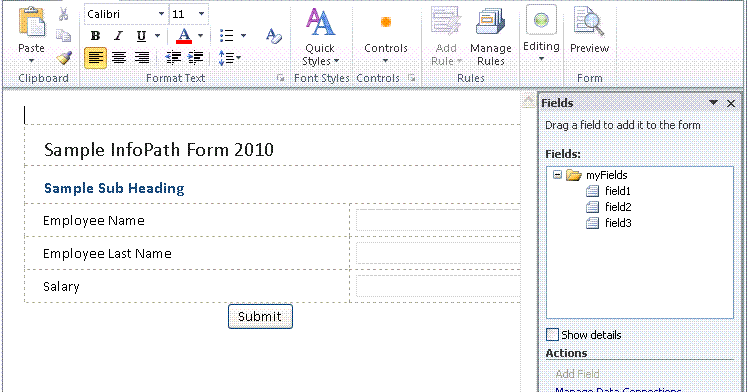Apply the red font color

(184, 36)
